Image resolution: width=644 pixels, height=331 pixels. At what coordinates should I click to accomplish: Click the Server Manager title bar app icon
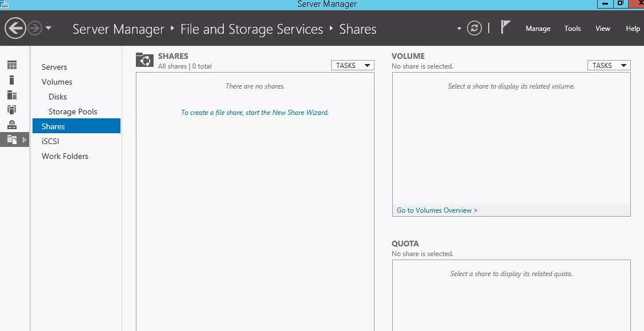pyautogui.click(x=4, y=4)
